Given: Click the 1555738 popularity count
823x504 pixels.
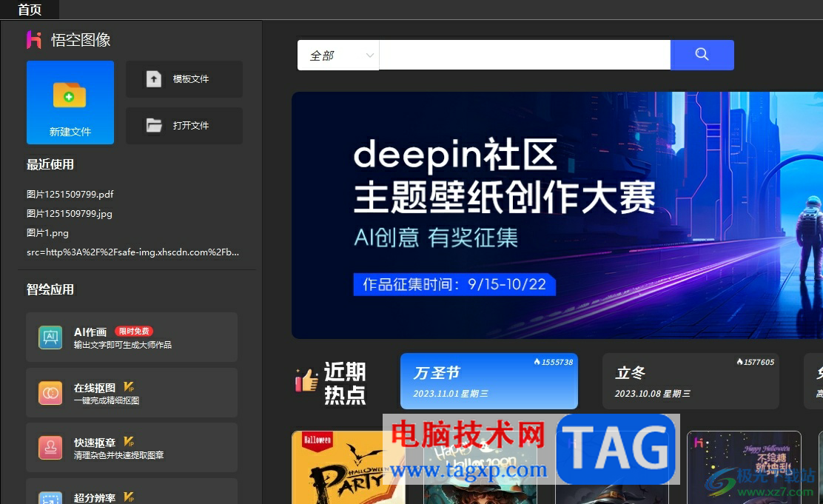Looking at the screenshot, I should pyautogui.click(x=553, y=362).
